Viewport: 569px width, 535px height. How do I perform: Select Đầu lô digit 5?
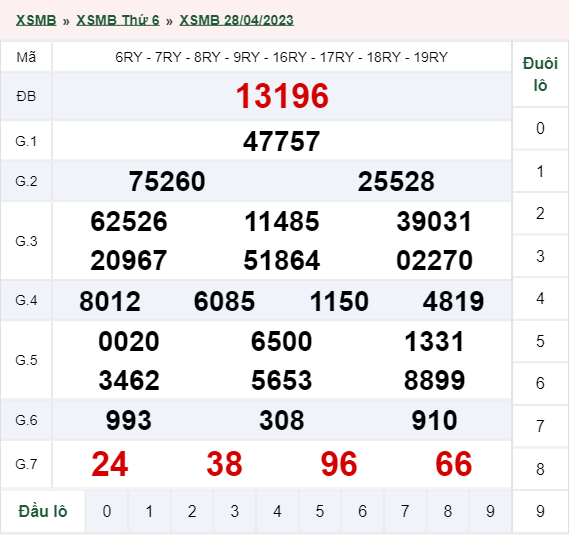point(320,511)
